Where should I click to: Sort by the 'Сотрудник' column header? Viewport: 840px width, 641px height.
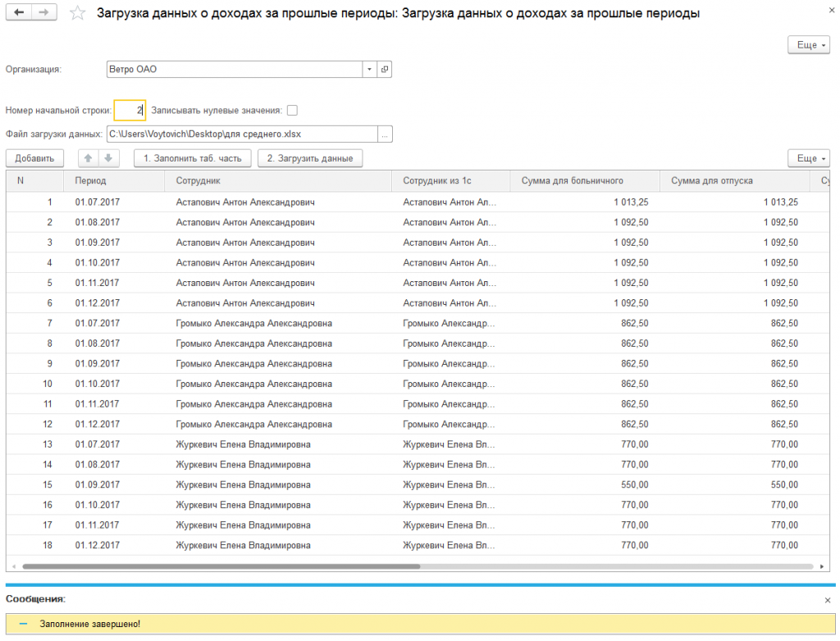(277, 180)
